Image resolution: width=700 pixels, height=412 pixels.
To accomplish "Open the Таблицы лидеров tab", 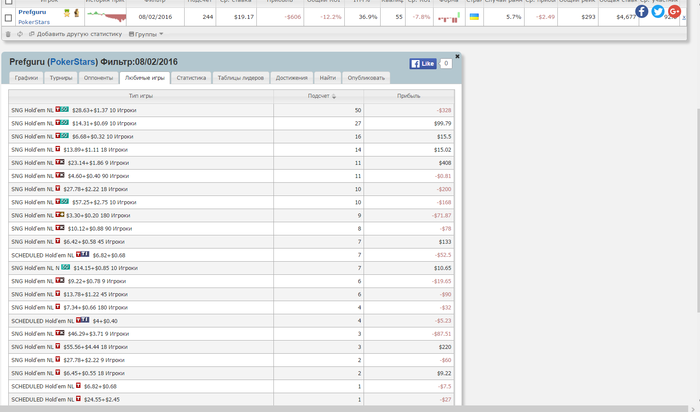I will (241, 78).
